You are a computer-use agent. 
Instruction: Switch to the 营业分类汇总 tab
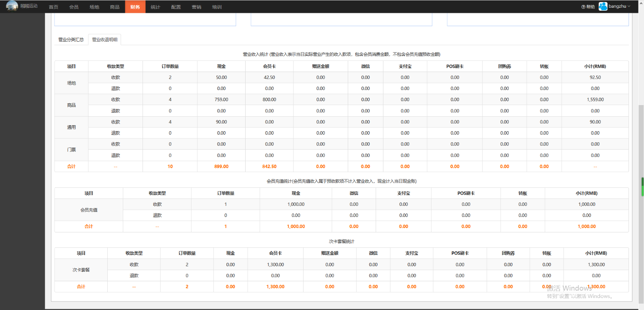[71, 39]
